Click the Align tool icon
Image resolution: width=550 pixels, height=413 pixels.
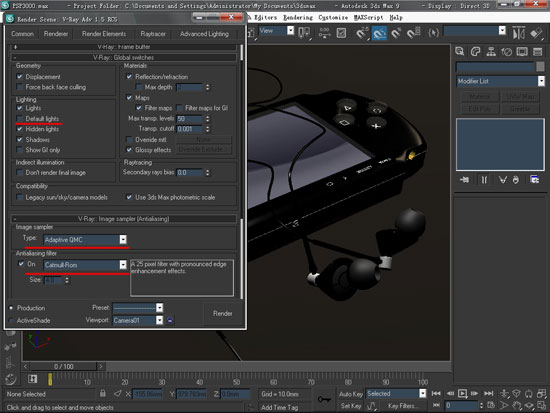pyautogui.click(x=536, y=33)
